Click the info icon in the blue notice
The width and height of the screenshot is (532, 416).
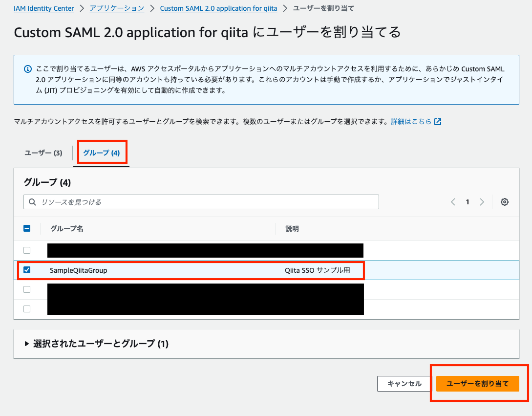(x=28, y=69)
